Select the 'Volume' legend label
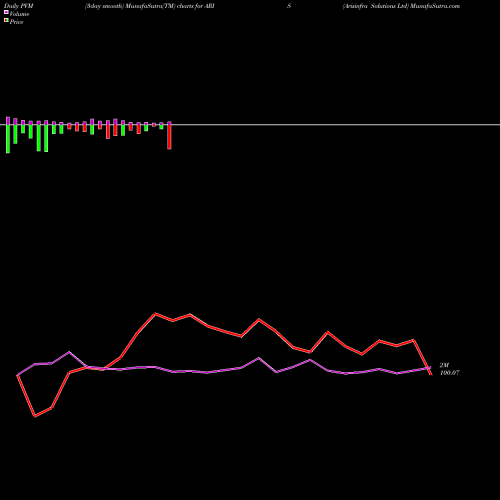Image resolution: width=500 pixels, height=500 pixels. [19, 14]
